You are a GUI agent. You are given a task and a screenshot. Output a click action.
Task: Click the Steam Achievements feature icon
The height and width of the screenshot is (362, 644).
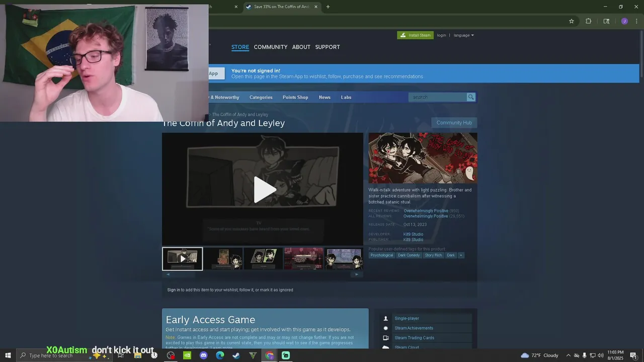386,328
